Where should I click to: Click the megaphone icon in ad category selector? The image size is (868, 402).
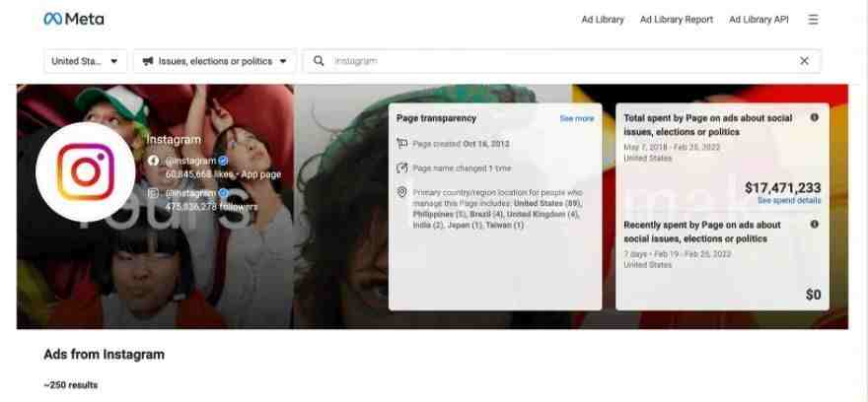pos(148,61)
